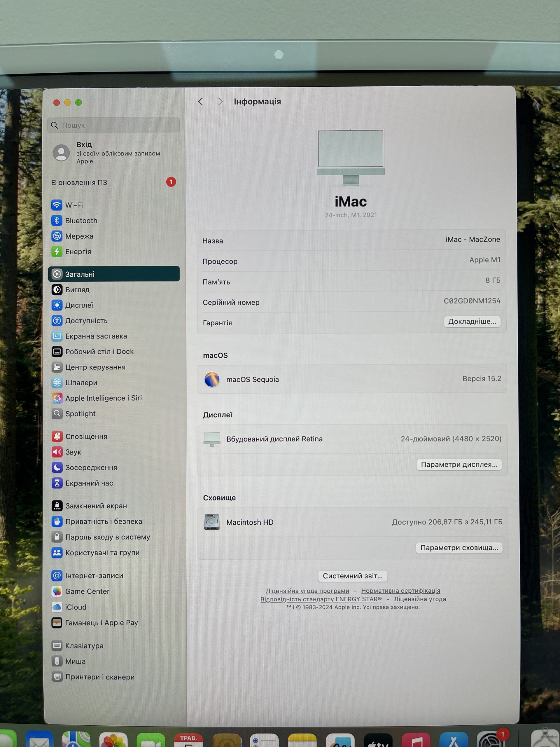Image resolution: width=560 pixels, height=747 pixels.
Task: Click the forward navigation chevron
Action: [x=220, y=102]
